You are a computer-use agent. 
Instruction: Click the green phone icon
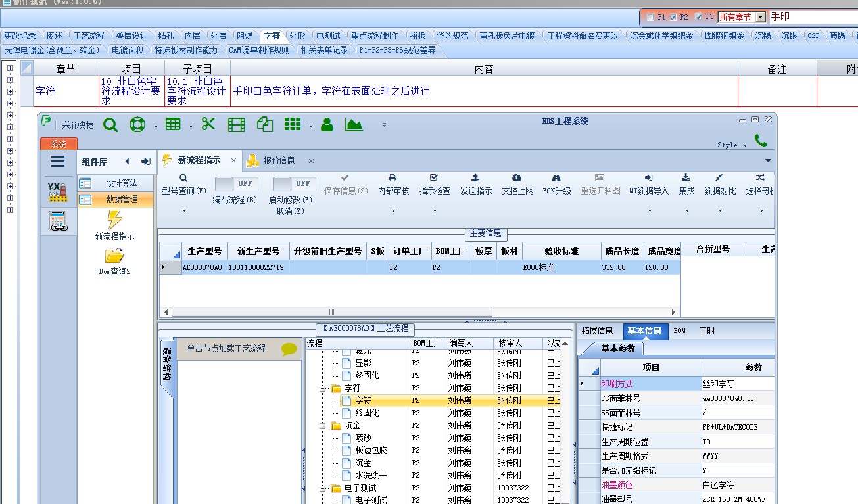point(761,140)
